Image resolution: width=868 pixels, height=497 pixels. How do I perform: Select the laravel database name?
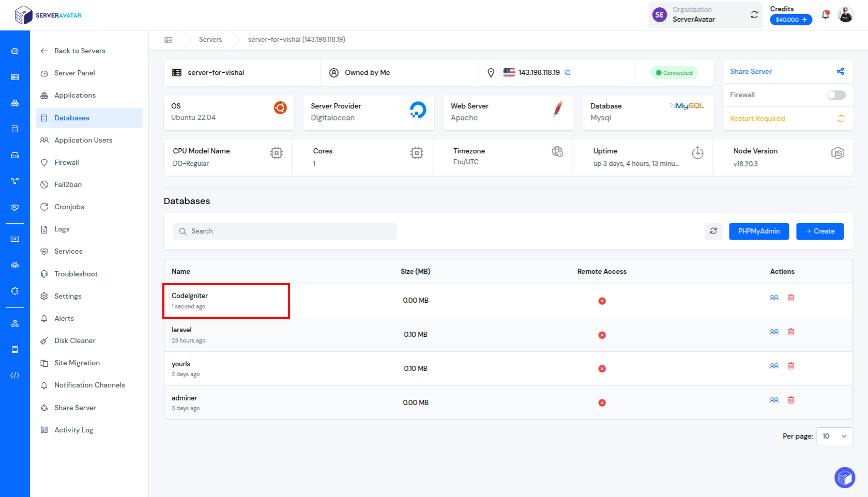[181, 330]
